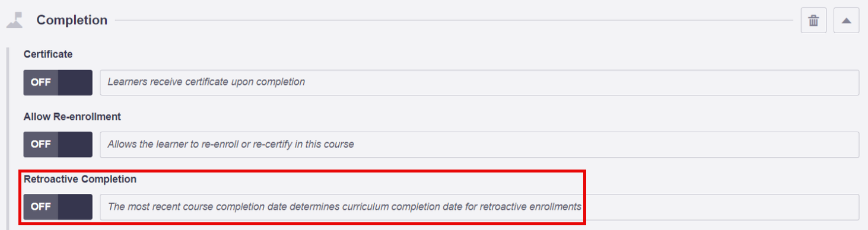
Task: Enable the Allow Re-enrollment switch
Action: 58,144
